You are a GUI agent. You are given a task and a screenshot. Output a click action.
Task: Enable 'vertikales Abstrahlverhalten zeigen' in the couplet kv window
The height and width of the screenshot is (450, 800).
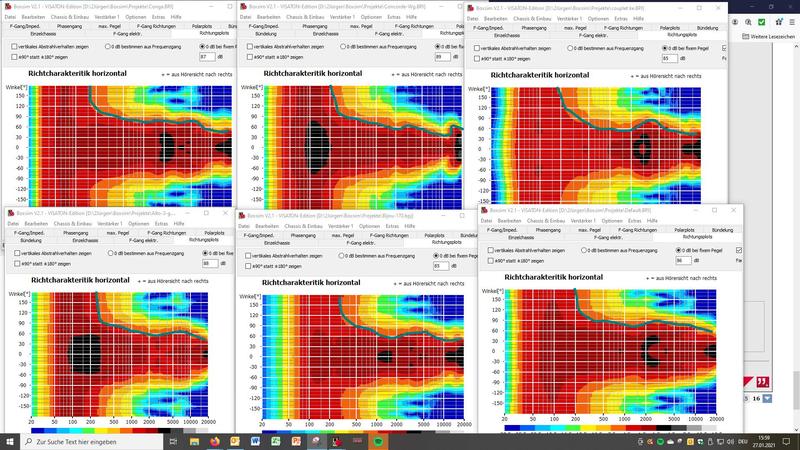(x=477, y=48)
